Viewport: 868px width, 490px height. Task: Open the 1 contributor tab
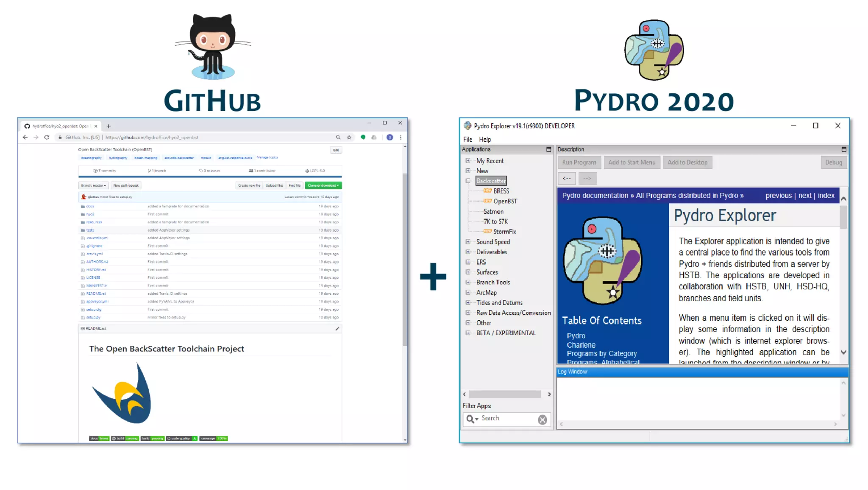click(x=262, y=171)
